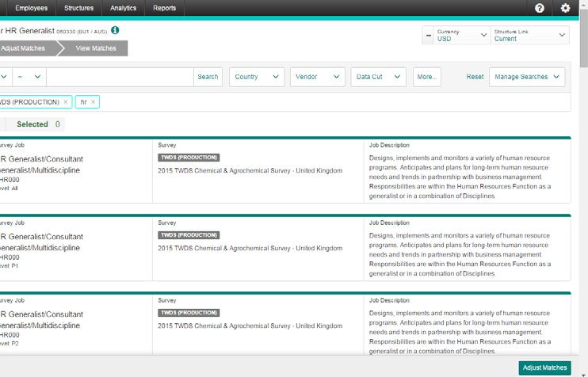Open the Employees menu
The image size is (588, 377).
31,8
